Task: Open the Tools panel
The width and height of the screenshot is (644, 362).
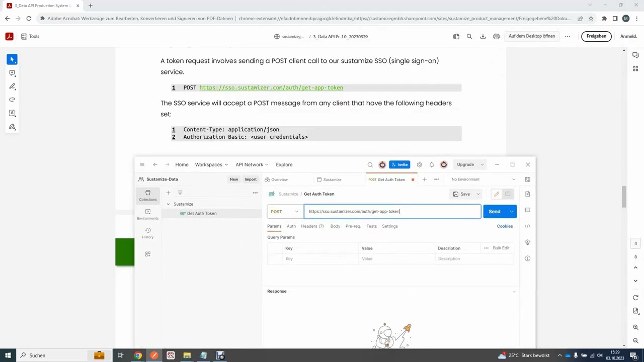Action: pyautogui.click(x=30, y=36)
